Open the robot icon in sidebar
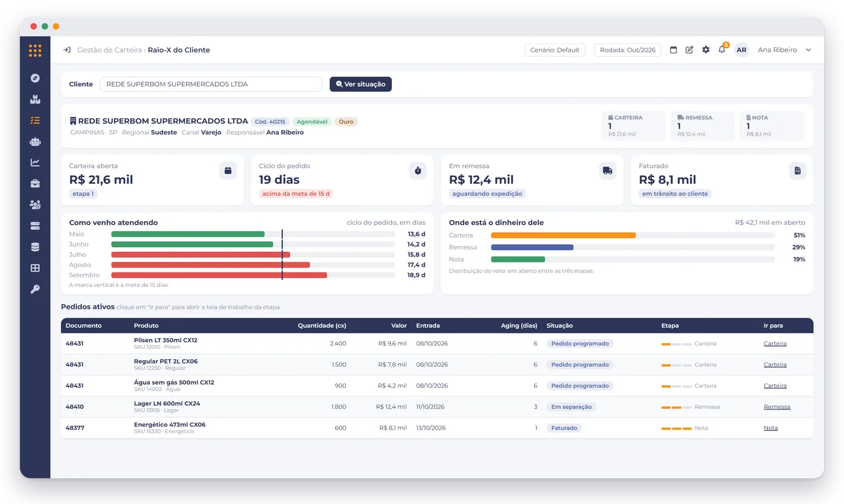This screenshot has width=844, height=504. (35, 142)
